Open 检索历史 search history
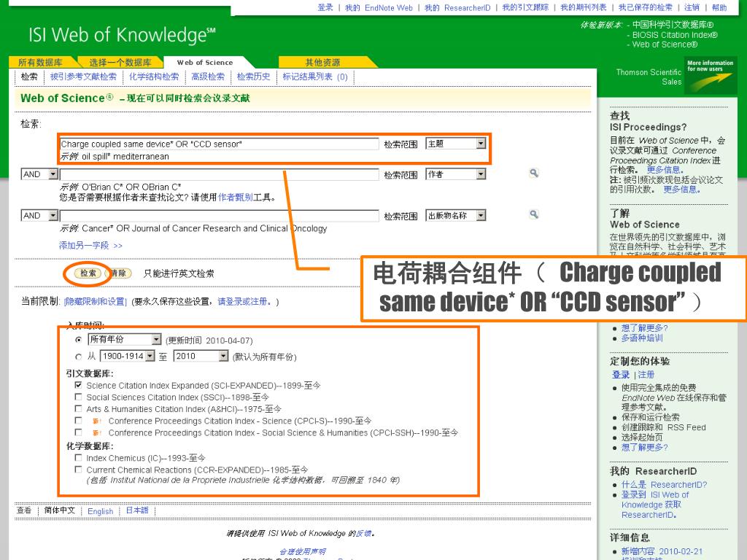 (253, 77)
